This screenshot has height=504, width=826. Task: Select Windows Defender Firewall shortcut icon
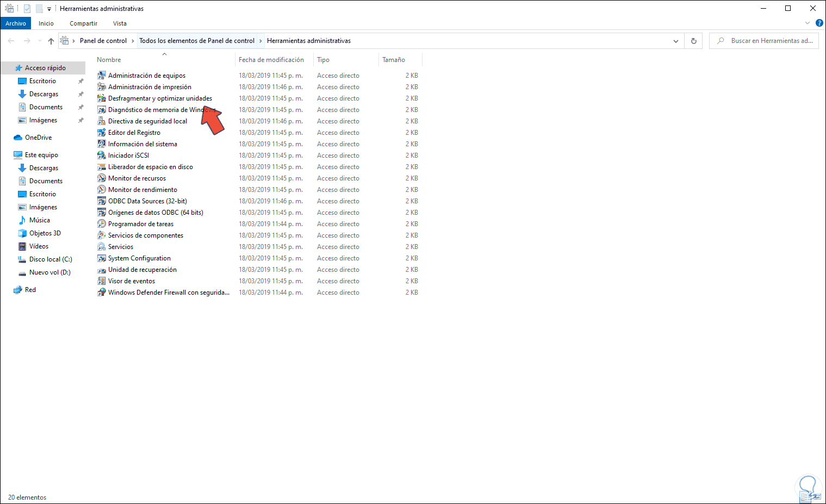(101, 293)
